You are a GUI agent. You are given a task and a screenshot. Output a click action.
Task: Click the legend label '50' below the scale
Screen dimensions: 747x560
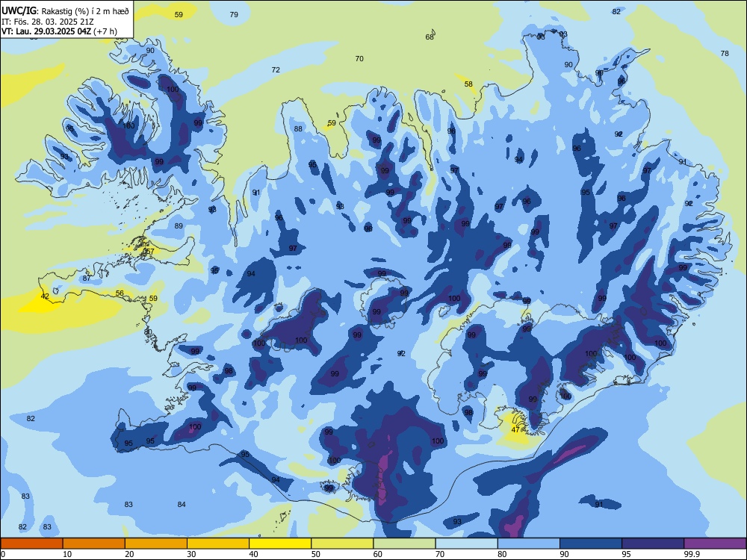(x=316, y=554)
